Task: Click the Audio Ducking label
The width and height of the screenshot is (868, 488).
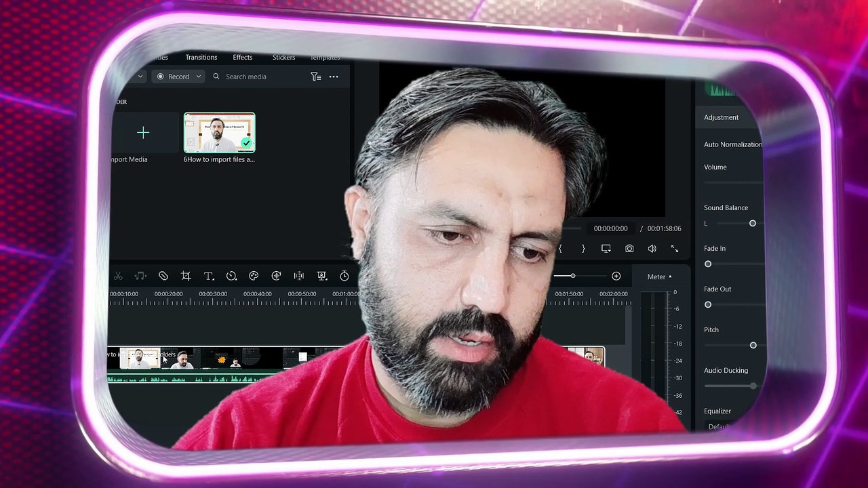Action: click(x=726, y=370)
